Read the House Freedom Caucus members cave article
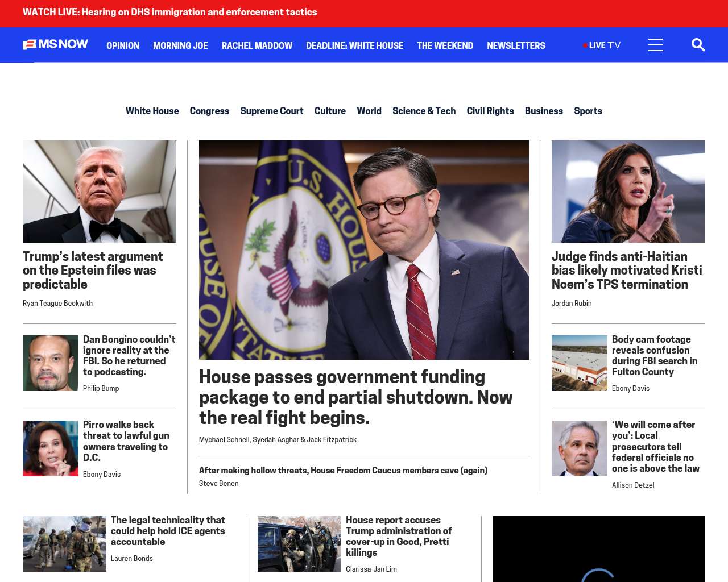This screenshot has width=728, height=582. [343, 470]
